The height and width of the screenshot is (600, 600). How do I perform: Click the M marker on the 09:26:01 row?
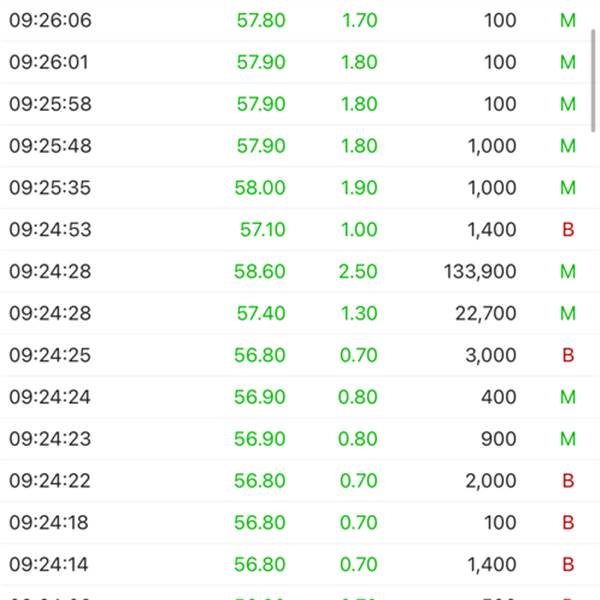click(568, 62)
